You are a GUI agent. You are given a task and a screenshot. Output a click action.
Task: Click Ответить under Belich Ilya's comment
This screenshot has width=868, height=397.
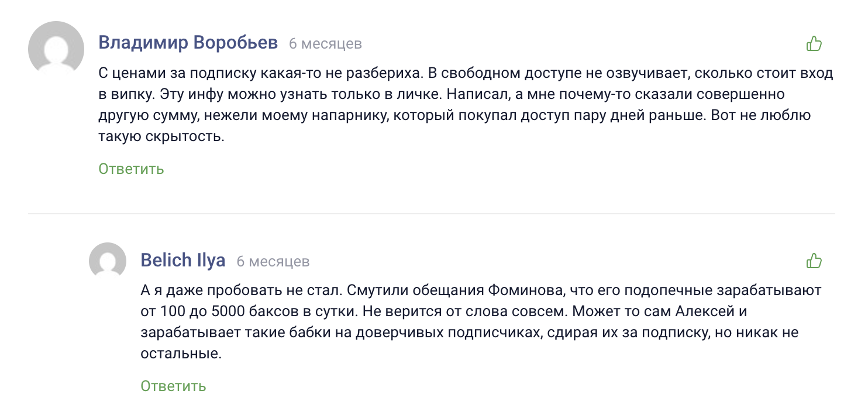(x=173, y=386)
